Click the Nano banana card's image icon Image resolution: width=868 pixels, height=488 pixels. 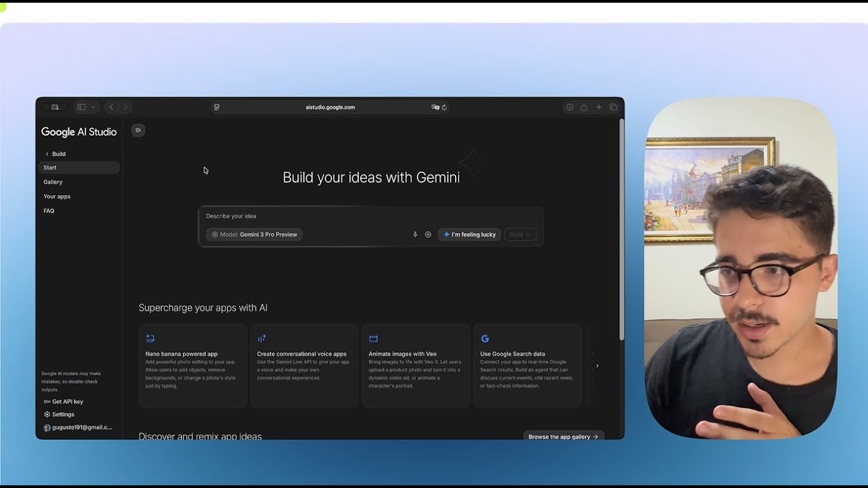[151, 338]
